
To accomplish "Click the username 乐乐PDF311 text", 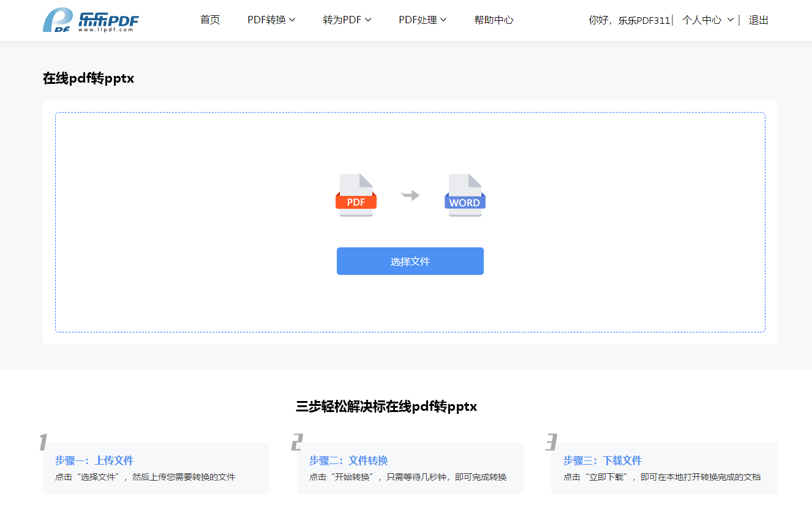I will pyautogui.click(x=644, y=20).
